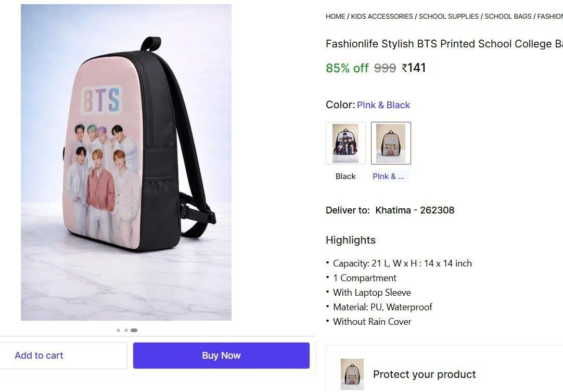The width and height of the screenshot is (563, 392).
Task: Select the active third carousel indicator
Action: [x=134, y=330]
